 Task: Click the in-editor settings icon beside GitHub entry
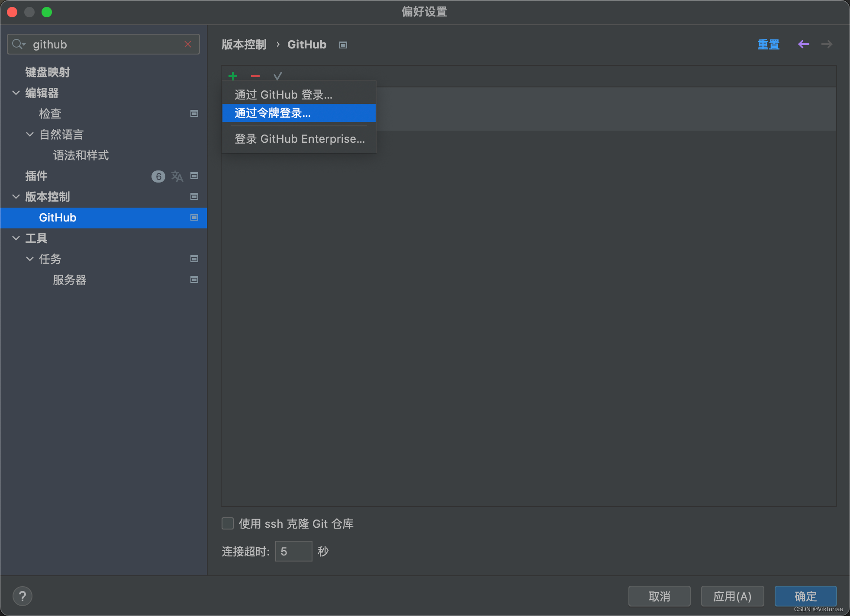coord(194,218)
